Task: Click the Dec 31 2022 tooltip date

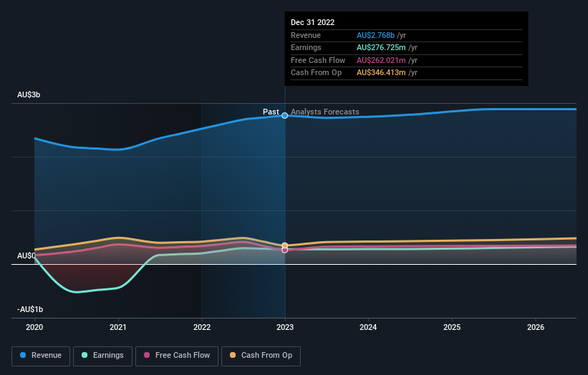Action: 313,22
